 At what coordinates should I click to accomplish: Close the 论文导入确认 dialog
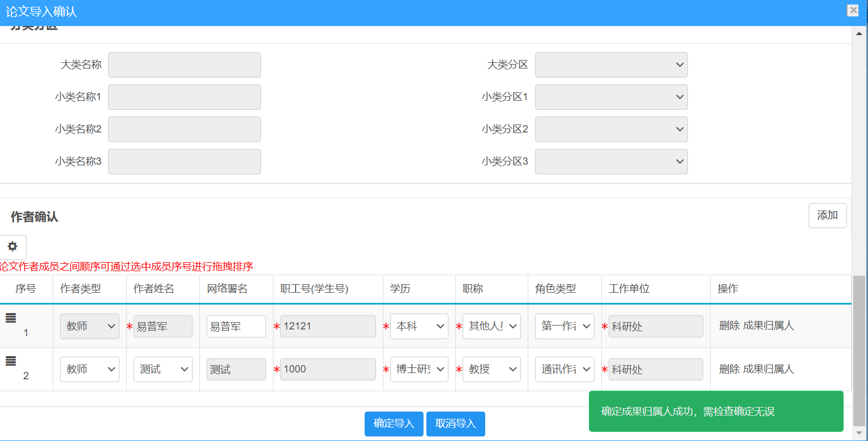(853, 10)
